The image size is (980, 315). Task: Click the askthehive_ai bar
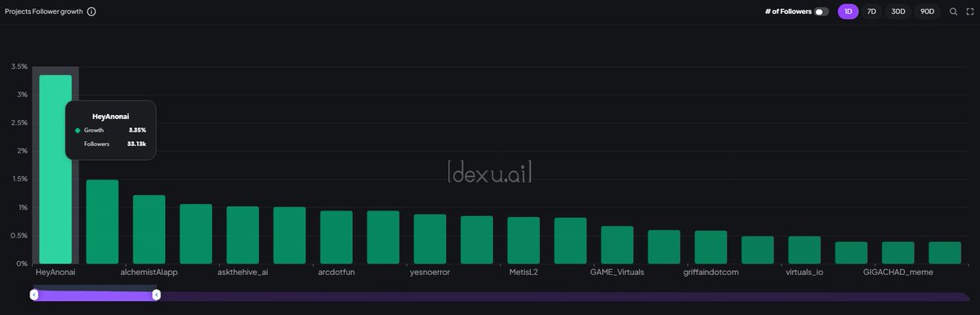click(243, 235)
